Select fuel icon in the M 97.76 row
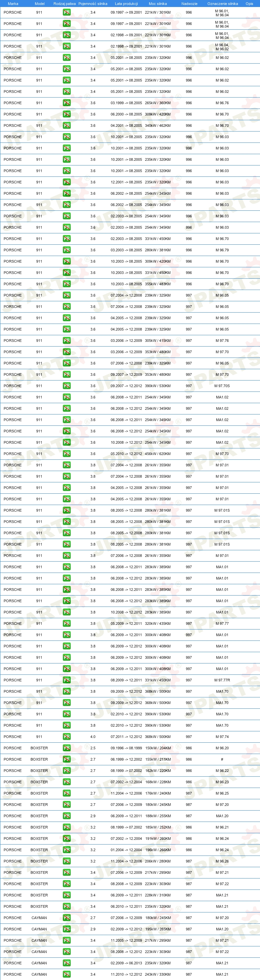Viewport: 260px width, 980px height. 66,341
